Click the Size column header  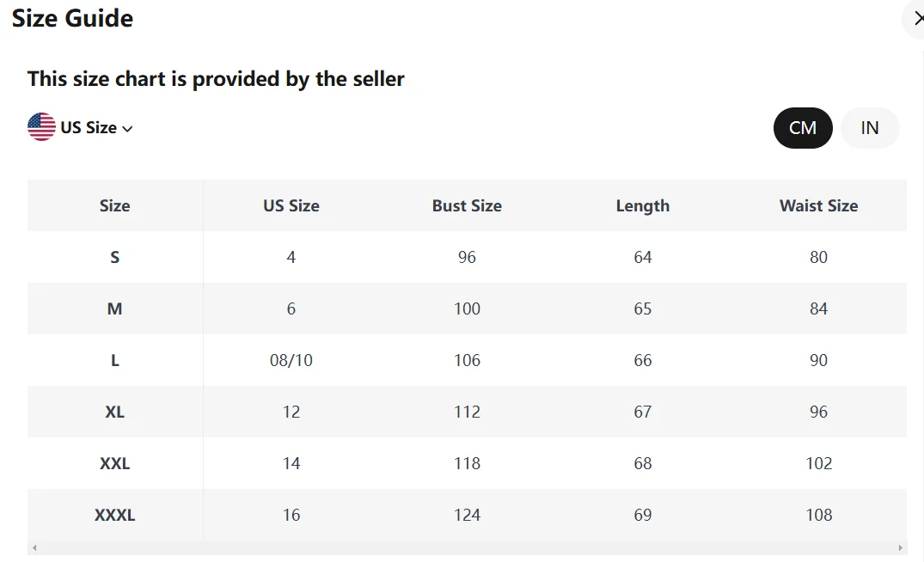115,205
